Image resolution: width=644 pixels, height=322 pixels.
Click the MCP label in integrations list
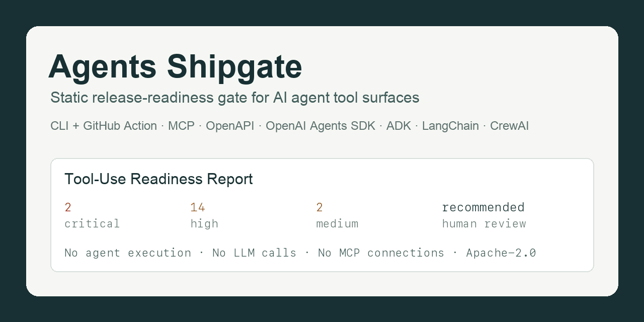tap(181, 126)
